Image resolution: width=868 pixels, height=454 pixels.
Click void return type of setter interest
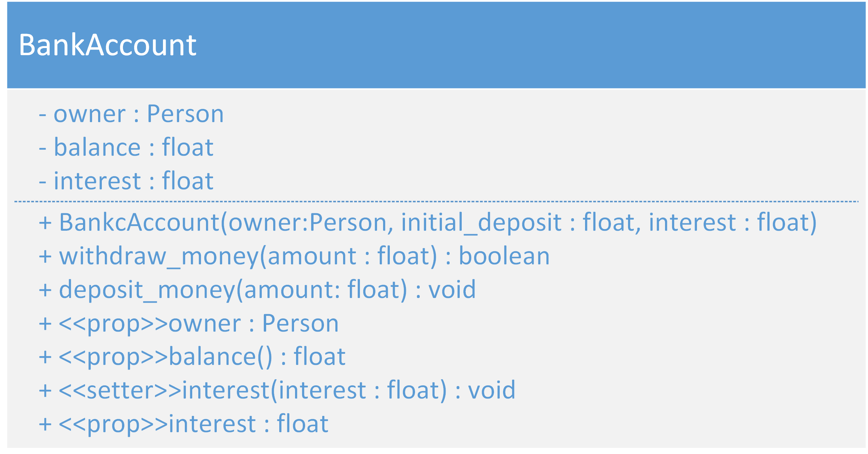[x=492, y=390]
